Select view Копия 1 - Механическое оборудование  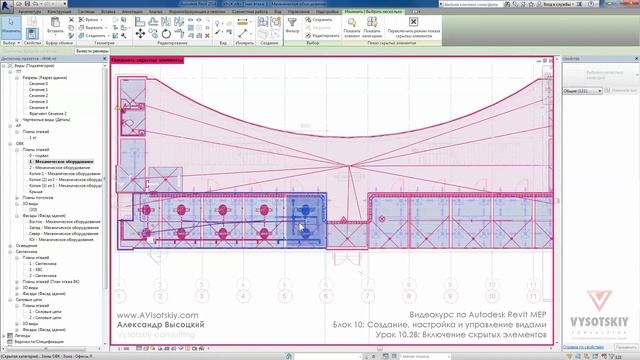[64, 173]
